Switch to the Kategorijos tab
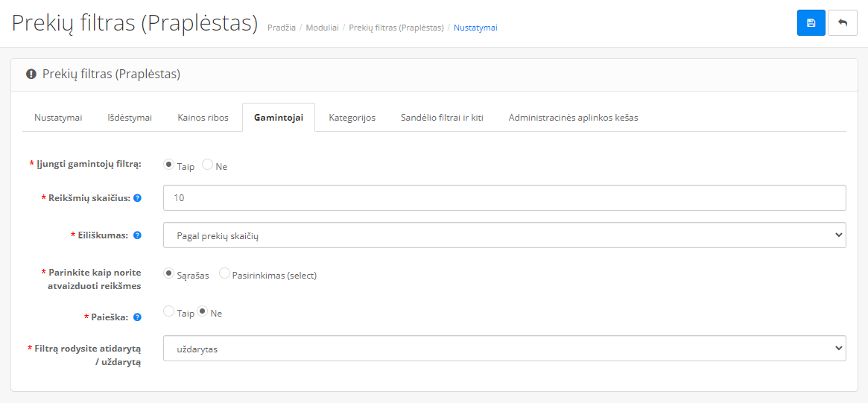This screenshot has width=868, height=403. [x=352, y=118]
